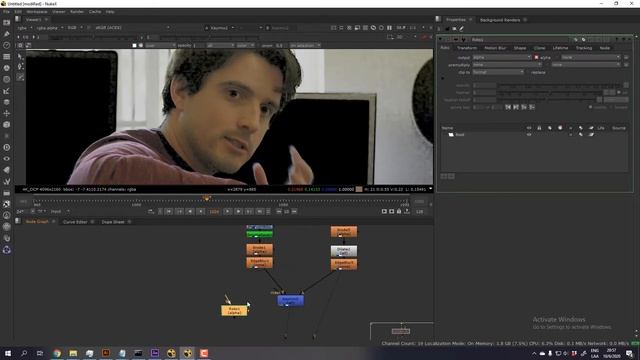Image resolution: width=640 pixels, height=360 pixels.
Task: Click the visibility column header eye icon
Action: 529,128
